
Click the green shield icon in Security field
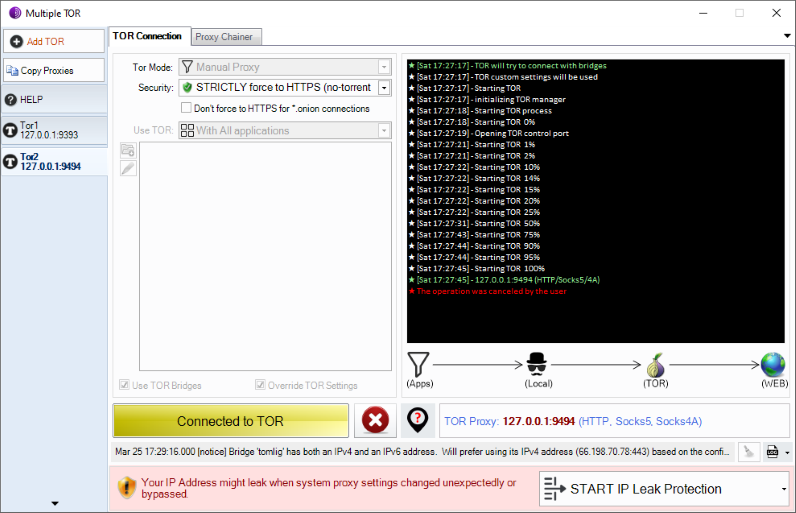click(x=187, y=87)
